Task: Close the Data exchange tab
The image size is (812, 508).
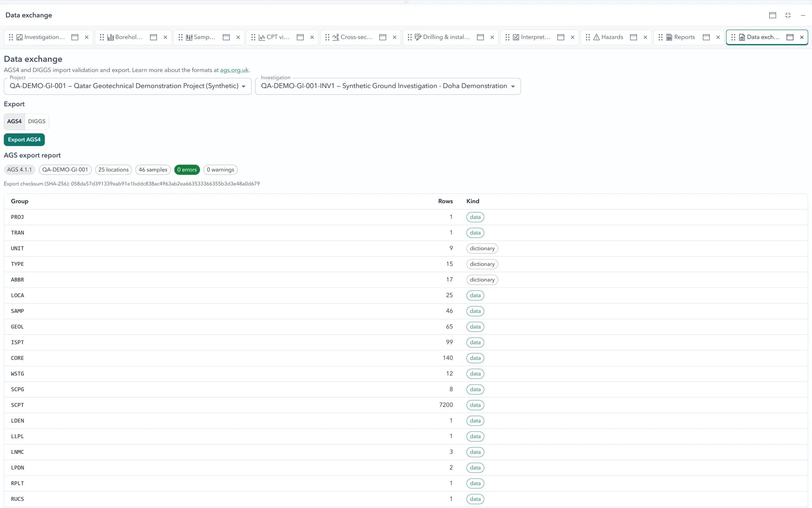Action: pyautogui.click(x=802, y=37)
